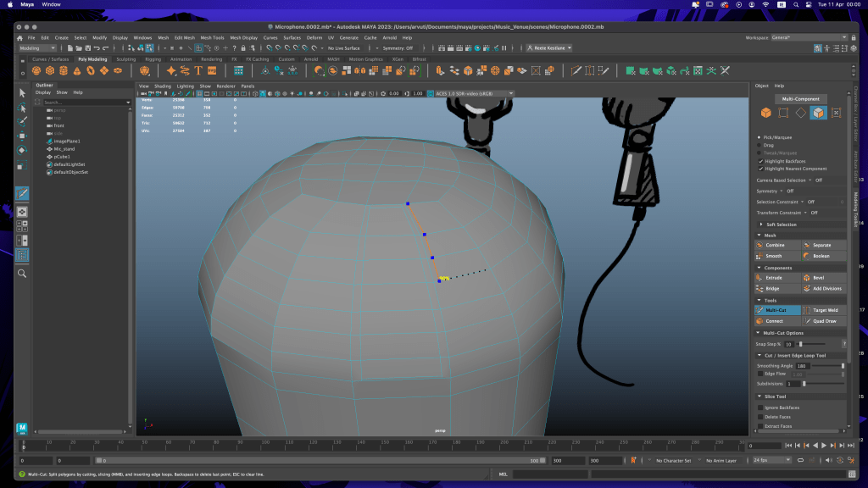Screen dimensions: 868x488
Task: Activate the Quad Draw tool
Action: 824,321
